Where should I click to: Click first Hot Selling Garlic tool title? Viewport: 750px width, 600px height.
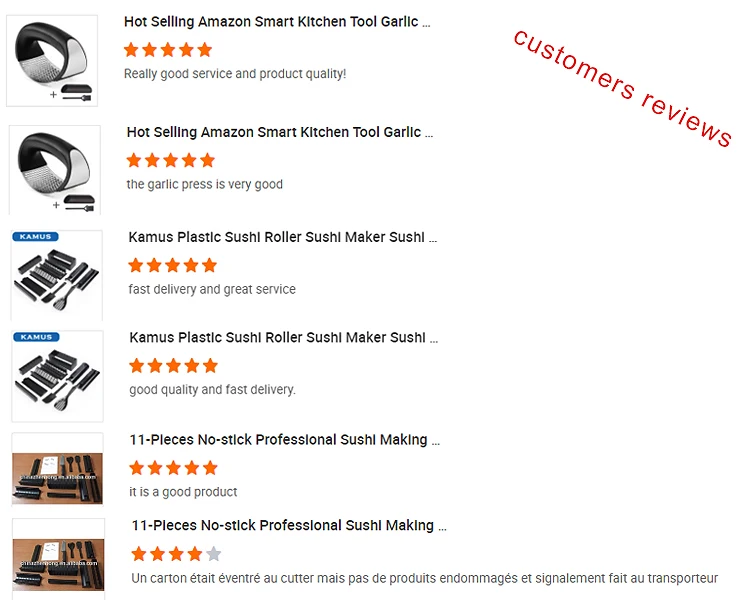point(277,22)
